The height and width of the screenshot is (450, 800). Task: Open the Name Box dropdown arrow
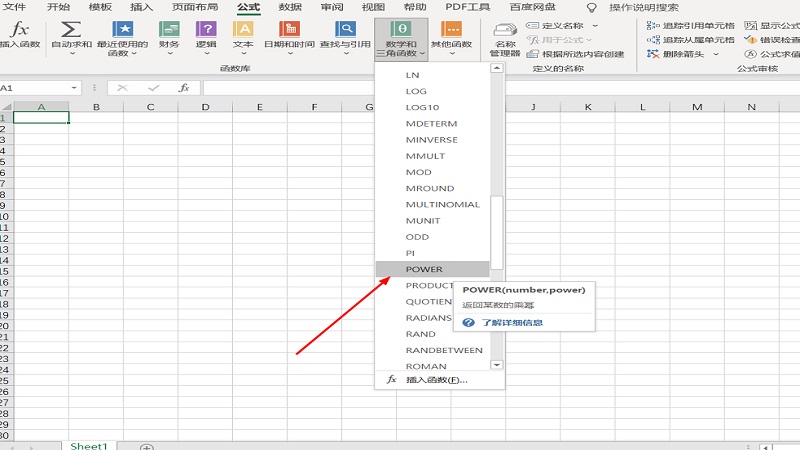tap(74, 88)
